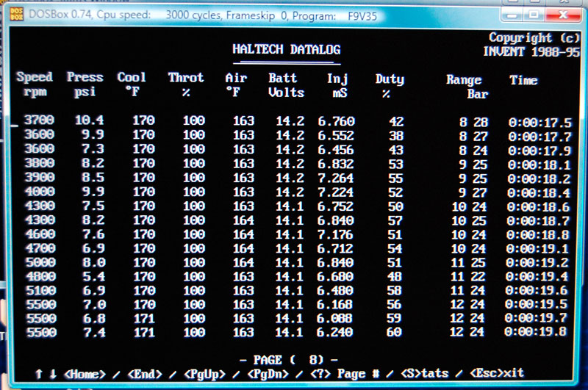The image size is (588, 390).
Task: Click the timestamp 0:00:19.1
Action: point(537,248)
